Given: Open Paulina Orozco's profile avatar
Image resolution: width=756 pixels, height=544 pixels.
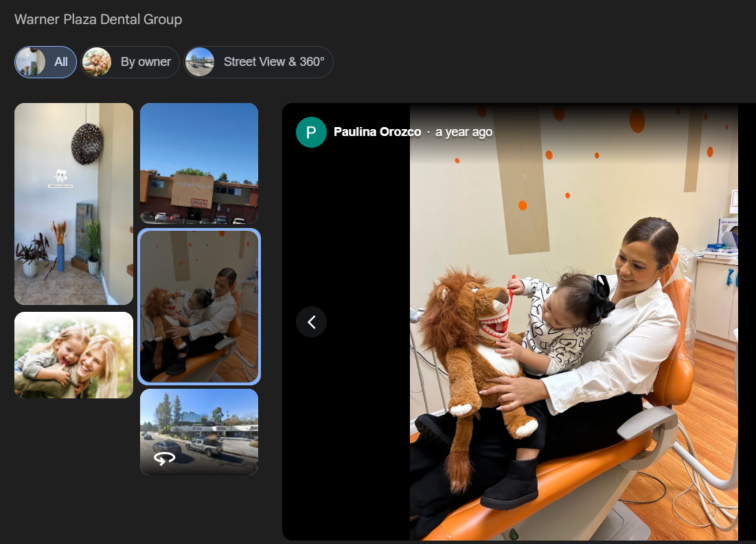Looking at the screenshot, I should pyautogui.click(x=311, y=132).
